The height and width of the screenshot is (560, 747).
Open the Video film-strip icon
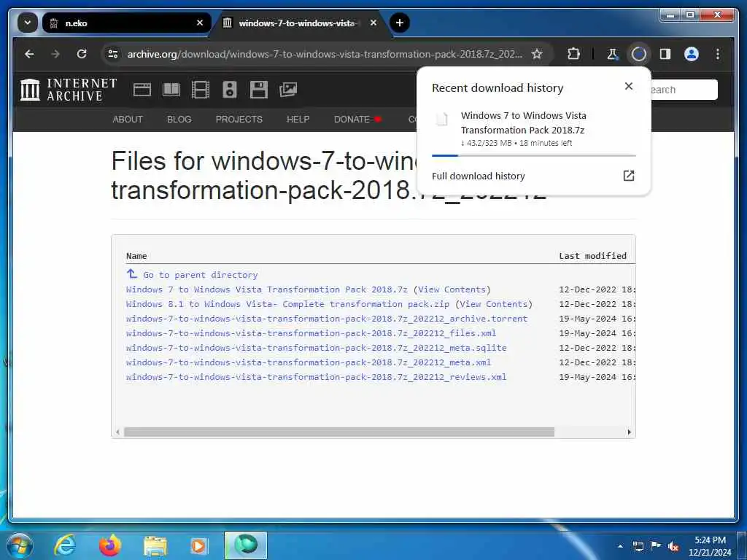[201, 90]
